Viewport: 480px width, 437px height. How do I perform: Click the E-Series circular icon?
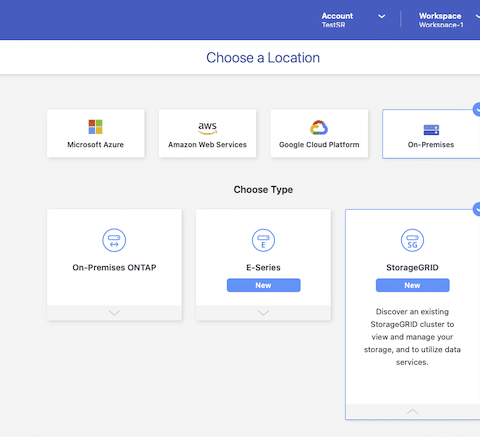[x=263, y=240]
